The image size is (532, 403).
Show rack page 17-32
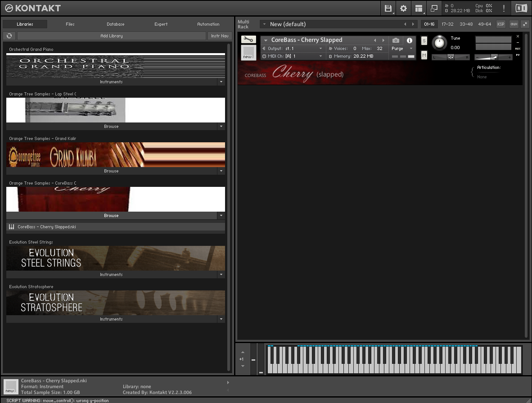click(x=447, y=24)
